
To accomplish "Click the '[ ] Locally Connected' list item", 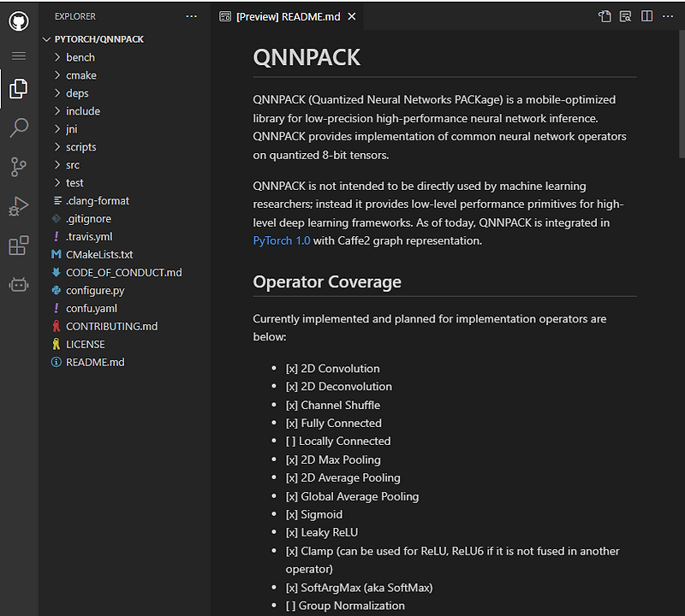I will (337, 441).
